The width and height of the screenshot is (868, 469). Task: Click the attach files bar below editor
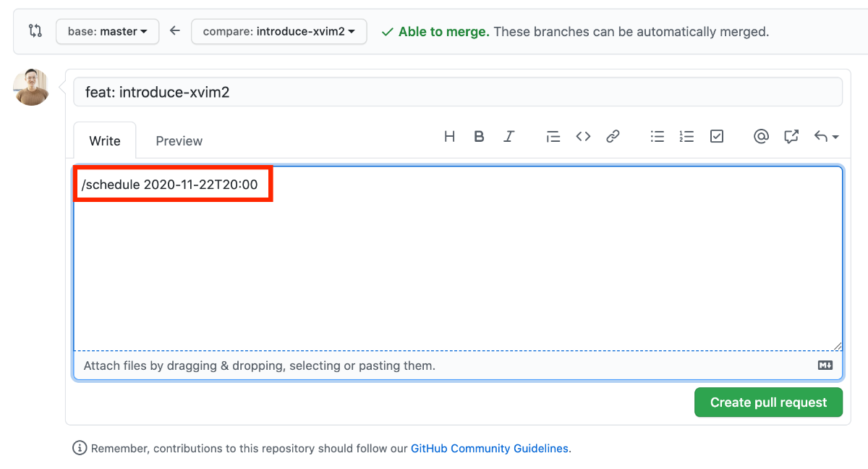(x=458, y=366)
